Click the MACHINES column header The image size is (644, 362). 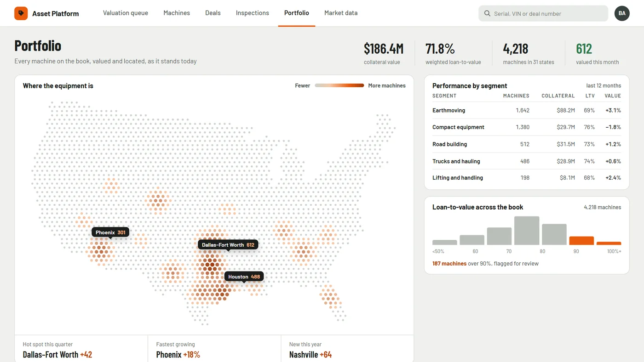[516, 96]
